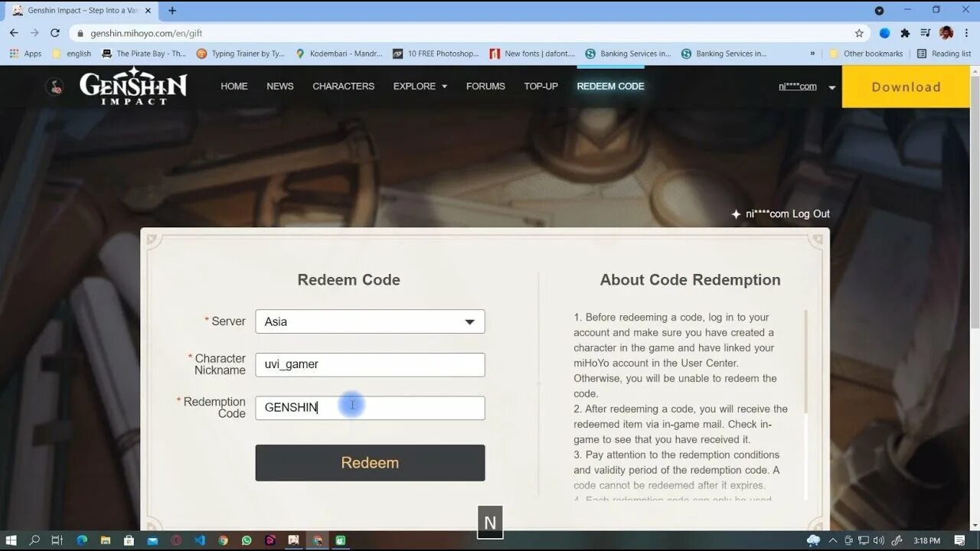Go to HOME nav item

(234, 86)
